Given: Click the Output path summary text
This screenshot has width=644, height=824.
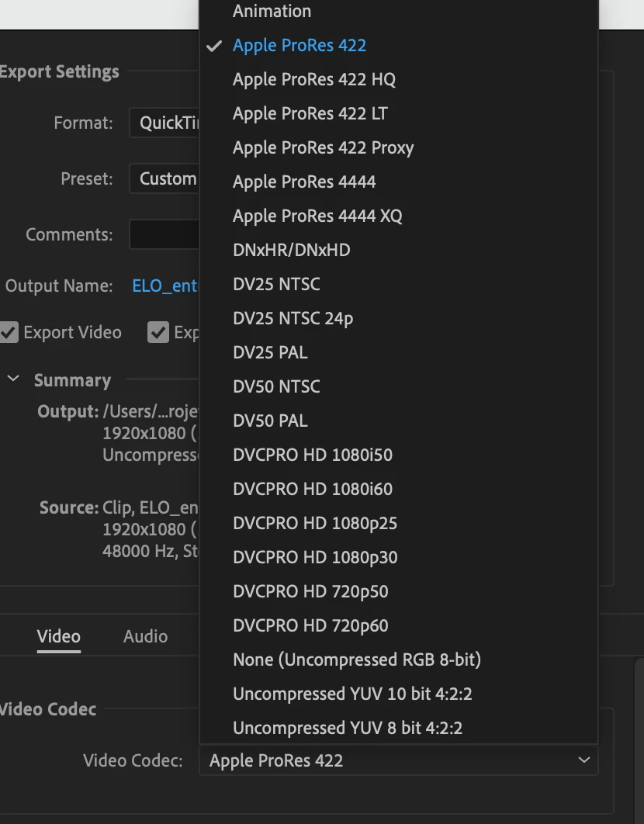Looking at the screenshot, I should point(151,411).
